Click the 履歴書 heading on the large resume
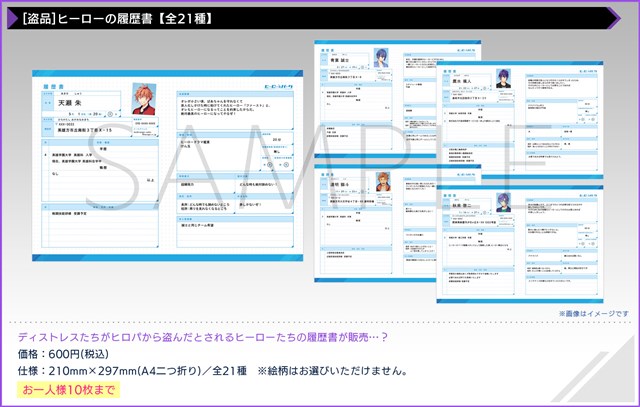 pos(53,87)
